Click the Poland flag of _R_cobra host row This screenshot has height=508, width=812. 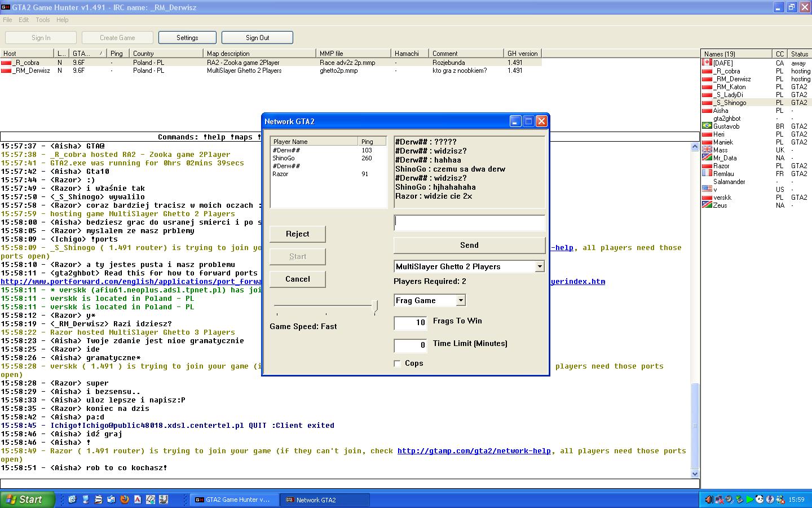coord(6,63)
